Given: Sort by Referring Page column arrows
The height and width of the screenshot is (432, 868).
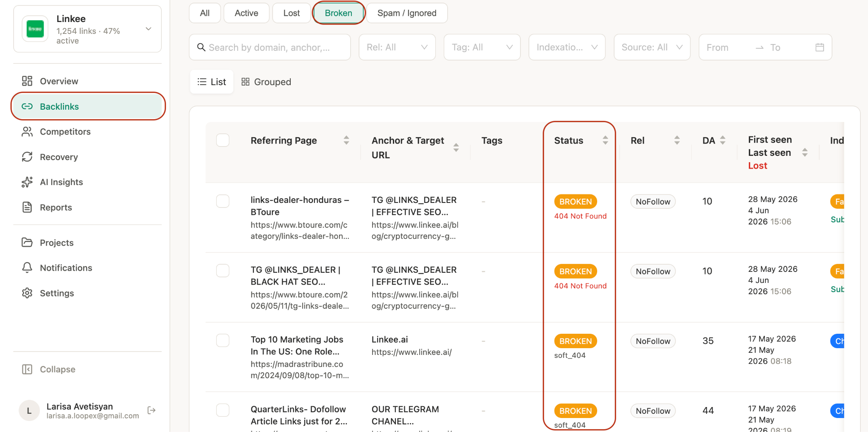Looking at the screenshot, I should (346, 140).
